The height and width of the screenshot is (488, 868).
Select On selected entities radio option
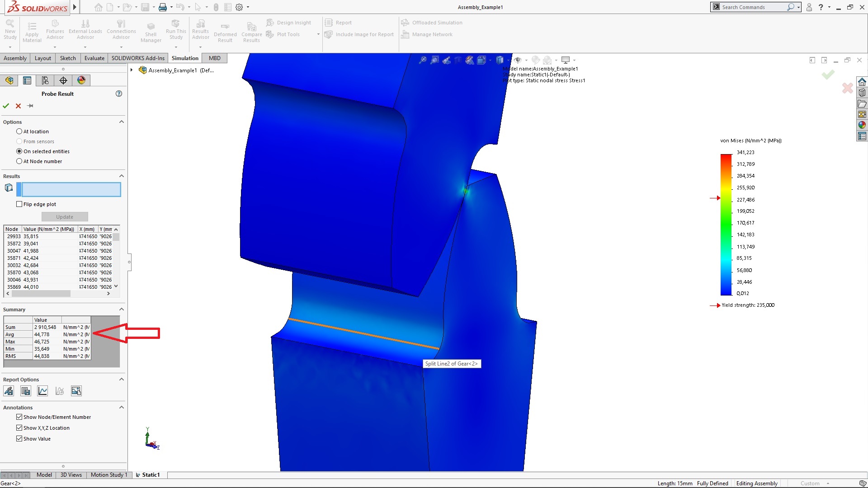pos(19,151)
